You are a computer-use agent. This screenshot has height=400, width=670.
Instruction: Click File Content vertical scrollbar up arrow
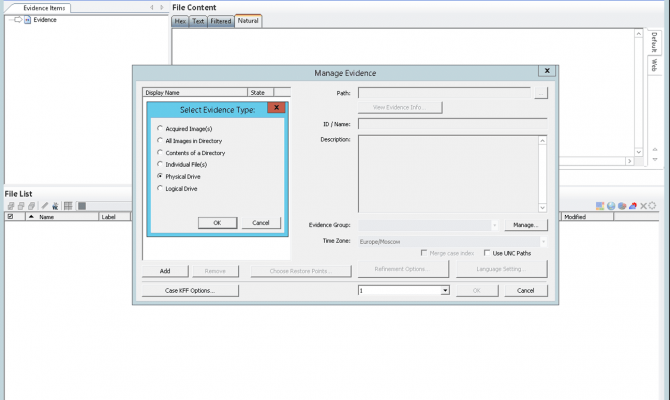(638, 34)
